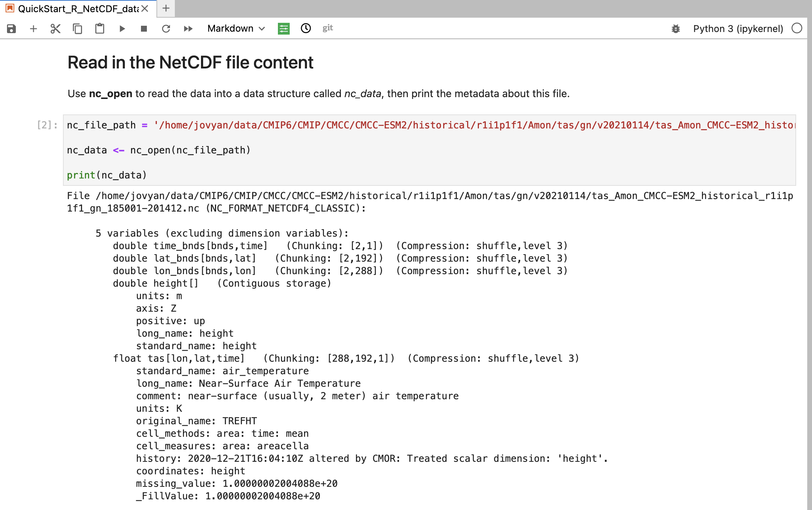The image size is (812, 510).
Task: Close the QuickStart_R_NetCDF notebook tab
Action: (145, 8)
